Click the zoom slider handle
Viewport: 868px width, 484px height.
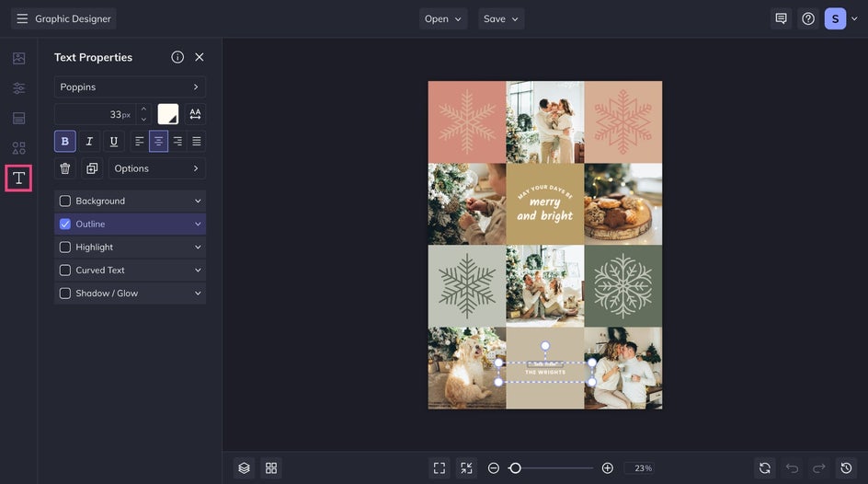click(x=515, y=468)
